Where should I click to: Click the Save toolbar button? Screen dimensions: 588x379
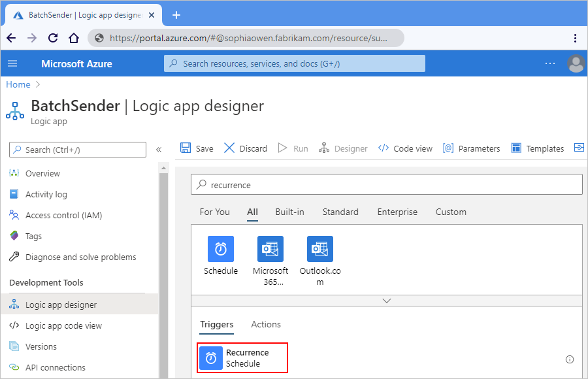point(197,148)
